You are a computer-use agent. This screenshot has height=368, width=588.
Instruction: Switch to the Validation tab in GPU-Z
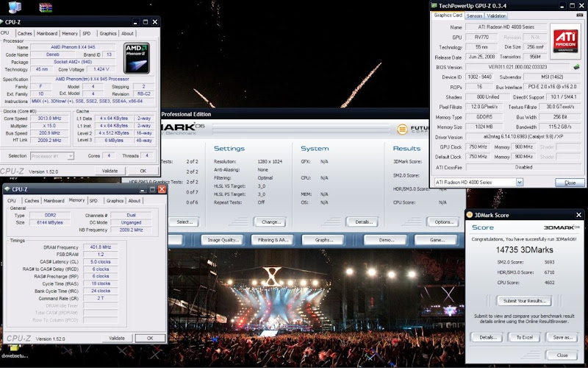coord(497,15)
